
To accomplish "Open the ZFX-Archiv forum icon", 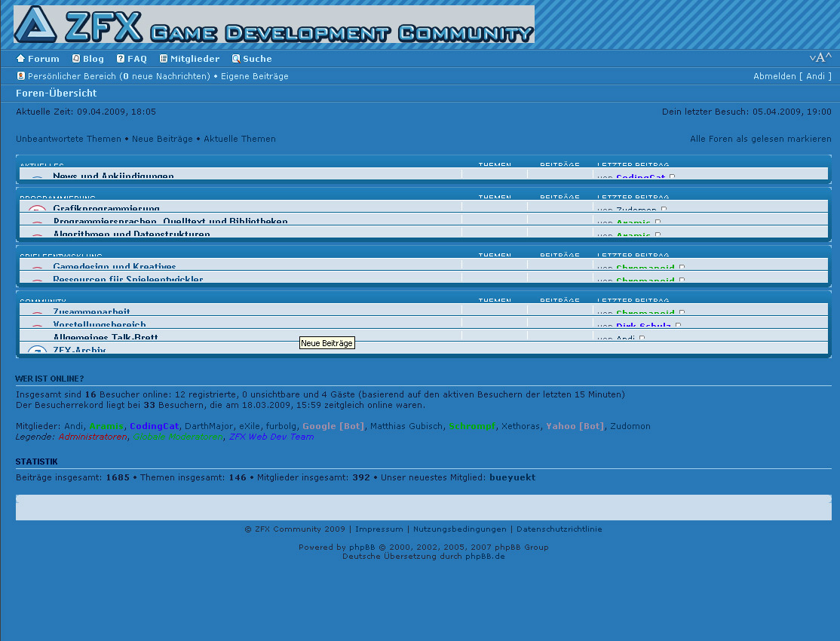I will pos(37,351).
